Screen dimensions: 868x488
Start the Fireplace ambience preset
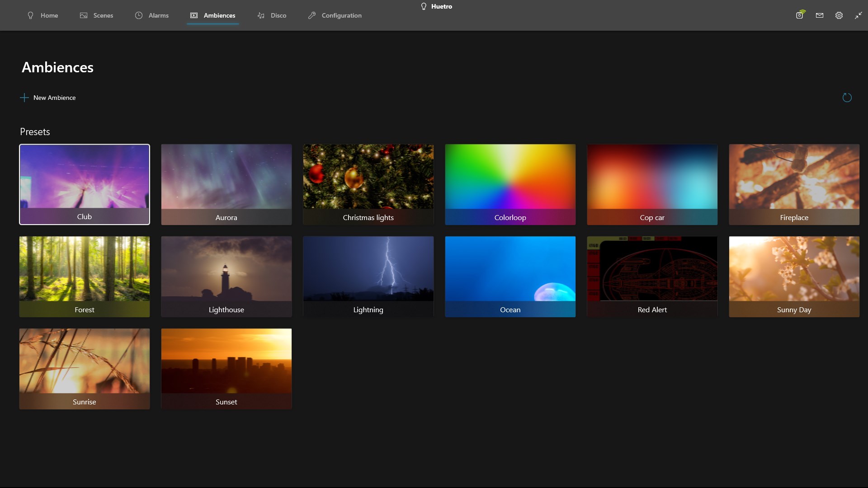(x=794, y=184)
